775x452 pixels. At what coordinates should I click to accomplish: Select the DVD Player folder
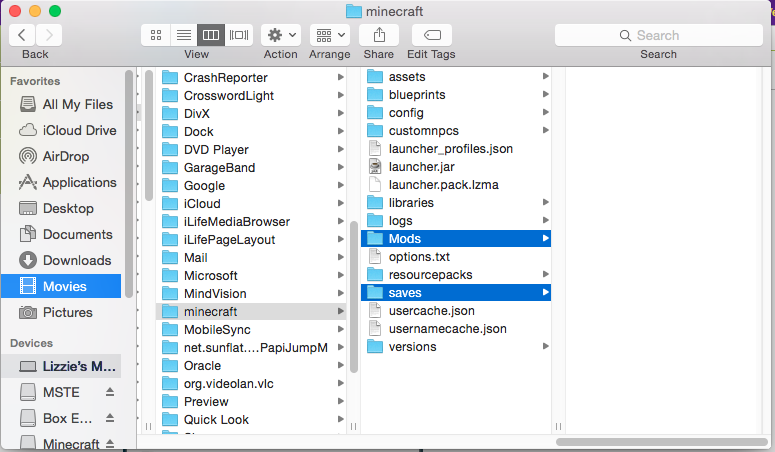(250, 149)
